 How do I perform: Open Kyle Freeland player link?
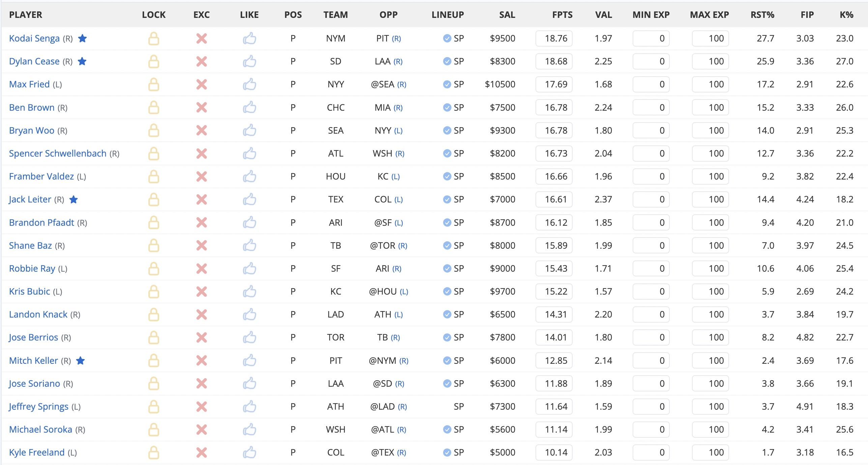tap(37, 453)
